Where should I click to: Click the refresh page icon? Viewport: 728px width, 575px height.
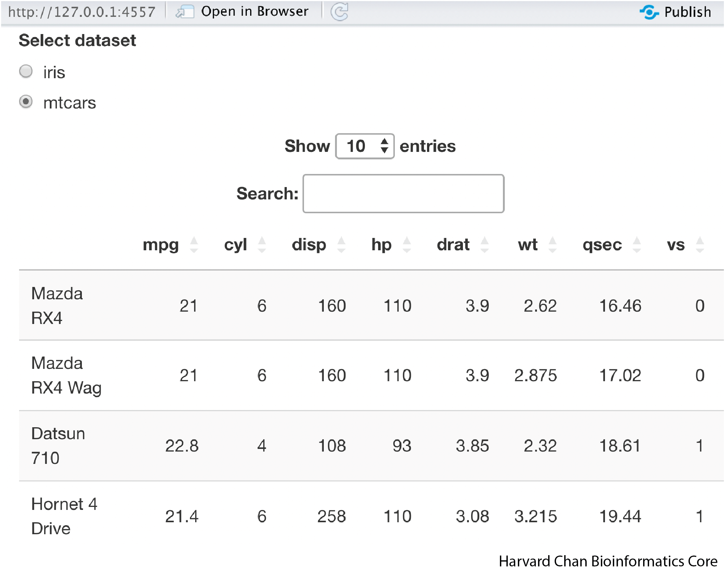339,12
